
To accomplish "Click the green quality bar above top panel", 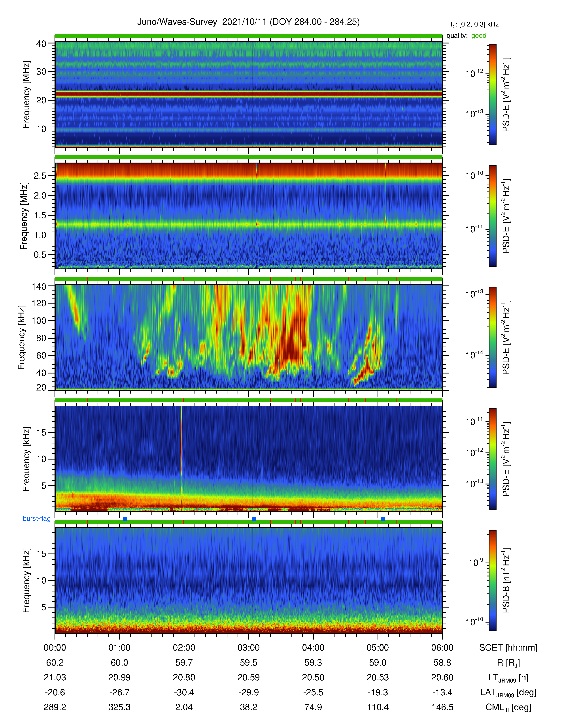I will click(248, 36).
